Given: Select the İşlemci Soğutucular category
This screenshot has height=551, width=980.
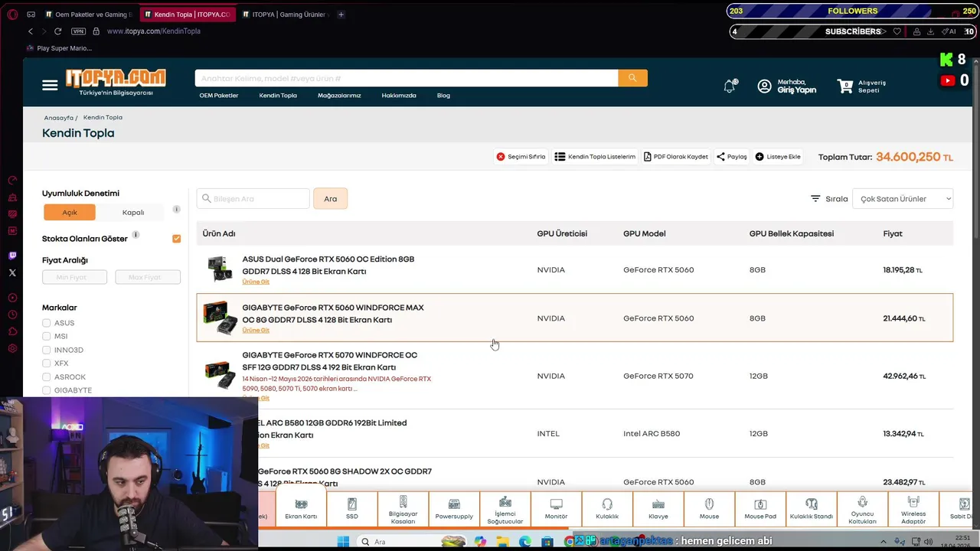Looking at the screenshot, I should coord(505,509).
